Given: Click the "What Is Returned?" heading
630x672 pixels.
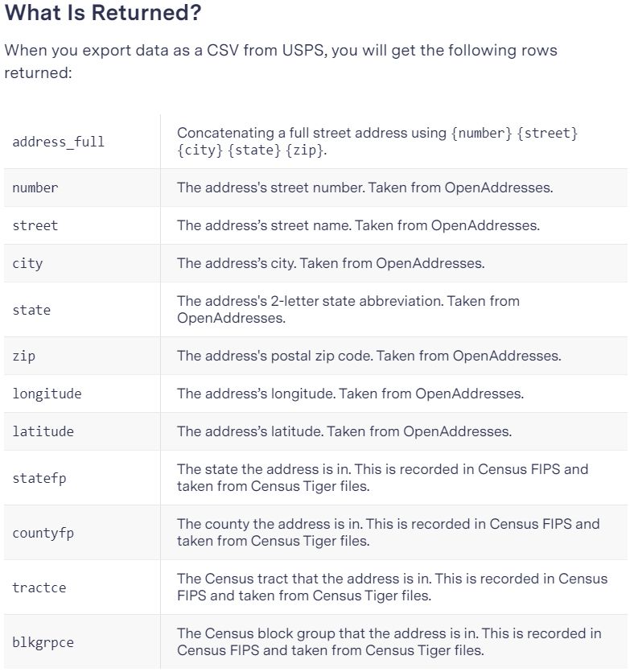Looking at the screenshot, I should pos(103,14).
